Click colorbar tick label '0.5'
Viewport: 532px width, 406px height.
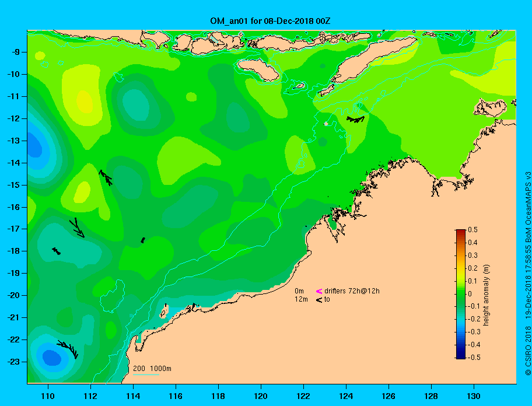click(x=473, y=230)
